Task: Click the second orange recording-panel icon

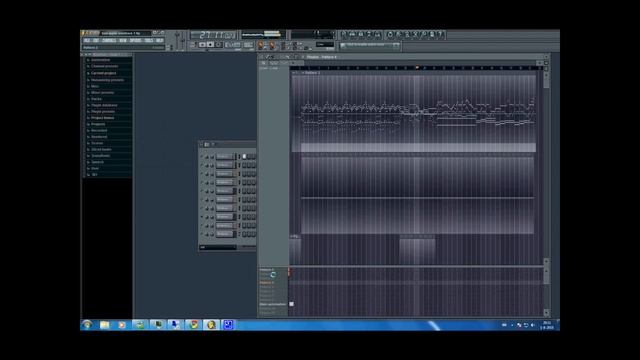Action: pyautogui.click(x=272, y=45)
